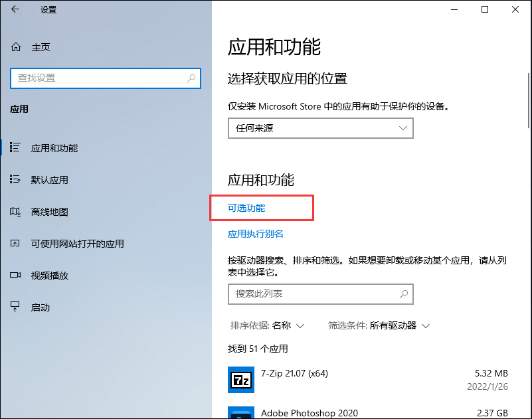The image size is (532, 419).
Task: Close the Settings window
Action: pyautogui.click(x=515, y=9)
